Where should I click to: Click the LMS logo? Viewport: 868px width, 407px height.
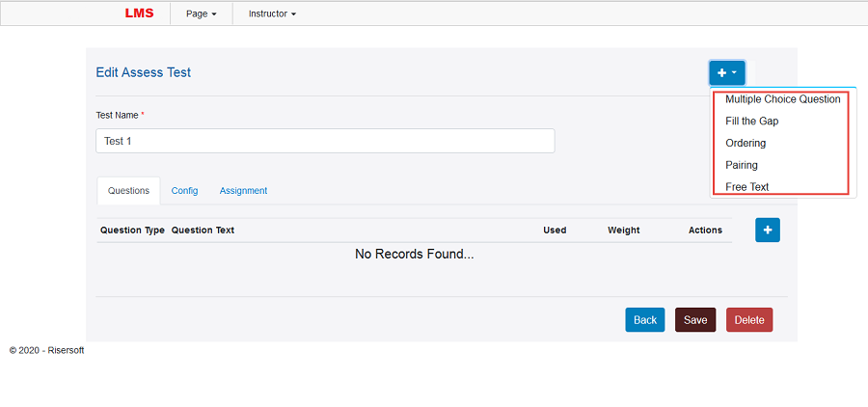tap(139, 14)
